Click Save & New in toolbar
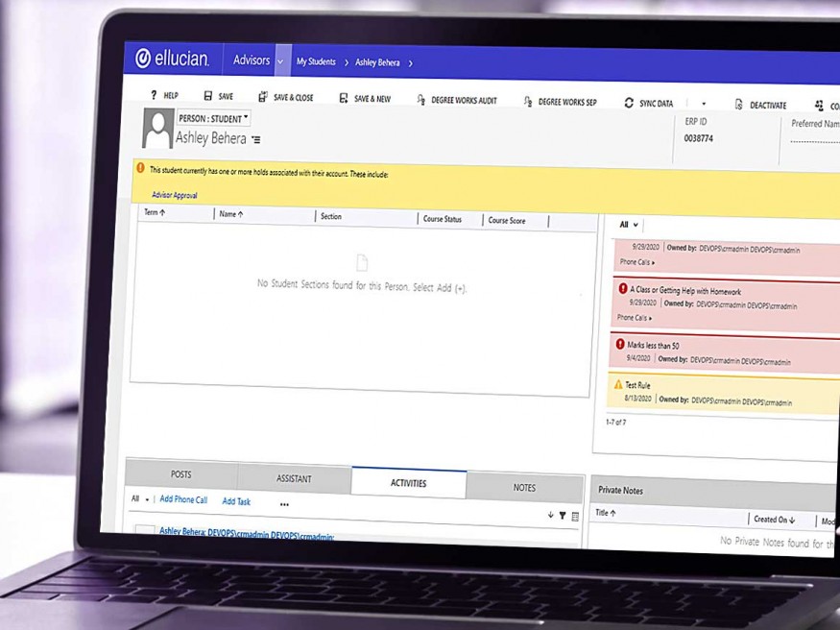 [x=365, y=99]
